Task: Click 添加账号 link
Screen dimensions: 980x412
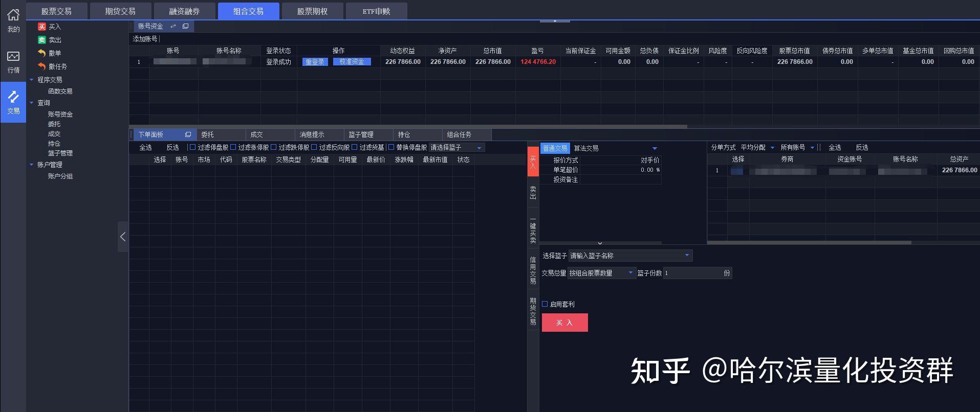Action: (145, 39)
